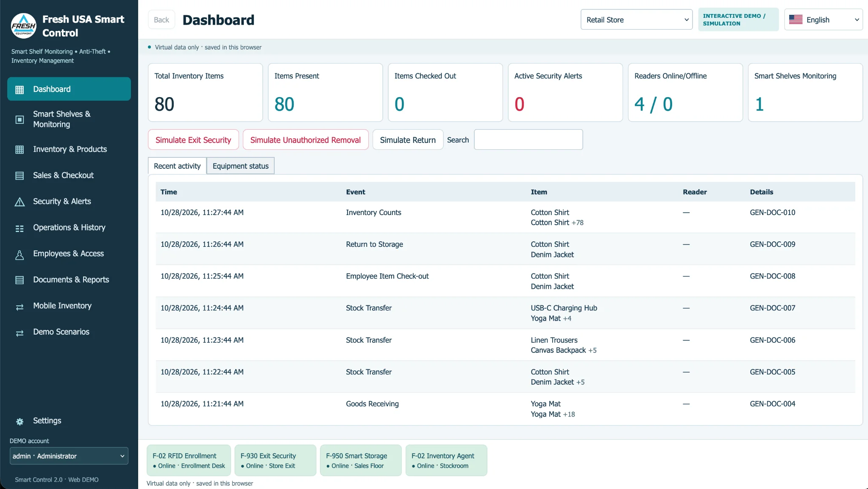Click the Search input field

tap(528, 140)
